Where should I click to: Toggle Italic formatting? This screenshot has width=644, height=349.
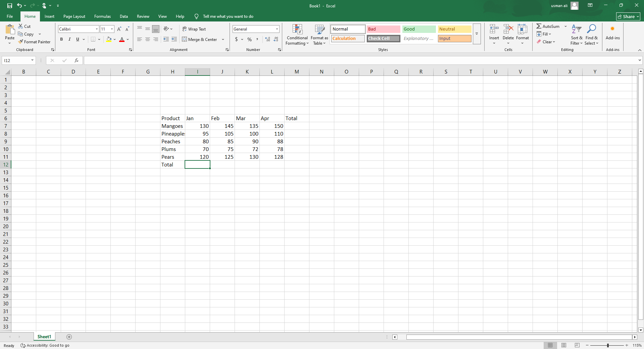(69, 39)
